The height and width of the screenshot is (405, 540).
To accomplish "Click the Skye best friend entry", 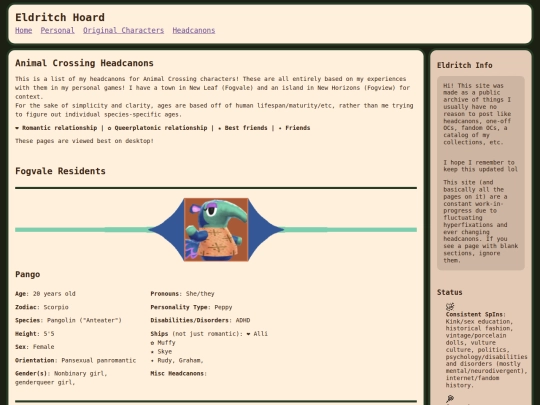I will point(161,352).
